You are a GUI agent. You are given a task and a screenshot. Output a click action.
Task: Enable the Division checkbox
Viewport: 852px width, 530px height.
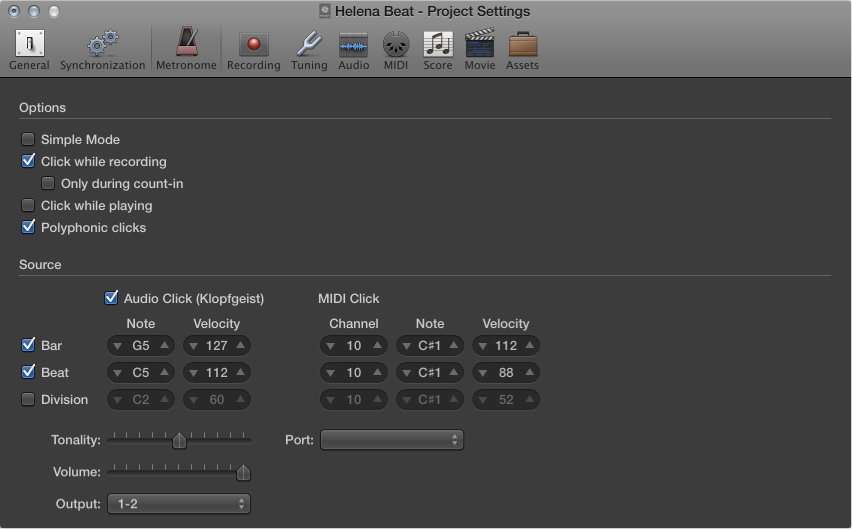(28, 399)
